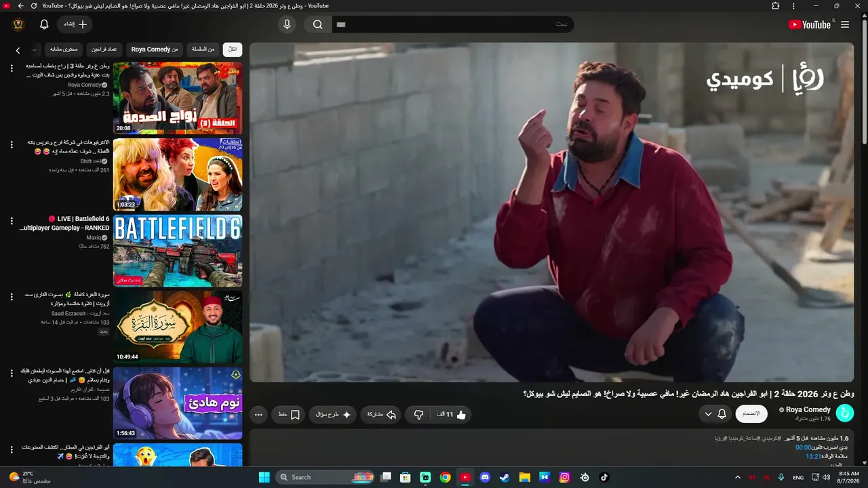The width and height of the screenshot is (868, 488).
Task: Click the 'مشاركة' share button
Action: 382,414
